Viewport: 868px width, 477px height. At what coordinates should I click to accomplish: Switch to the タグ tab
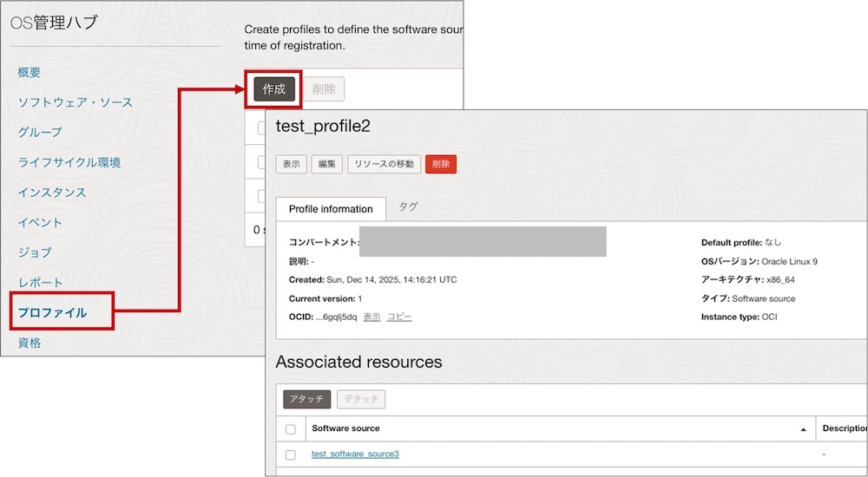point(408,207)
